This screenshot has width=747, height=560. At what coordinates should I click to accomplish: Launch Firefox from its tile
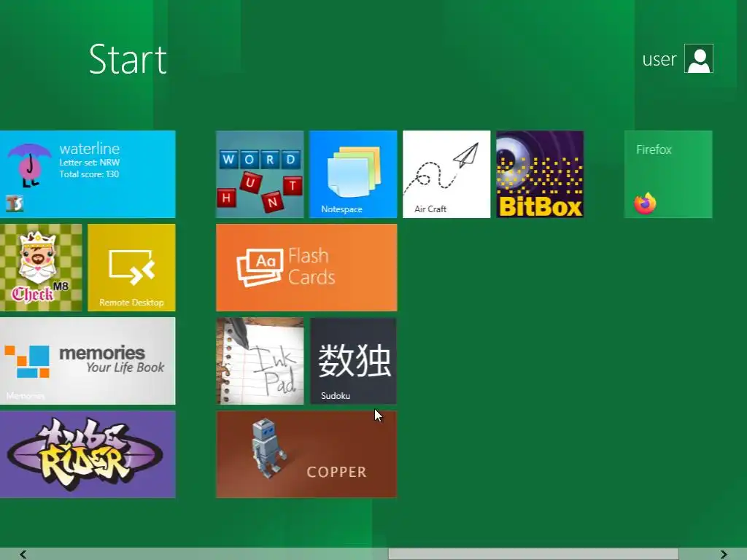pyautogui.click(x=668, y=174)
